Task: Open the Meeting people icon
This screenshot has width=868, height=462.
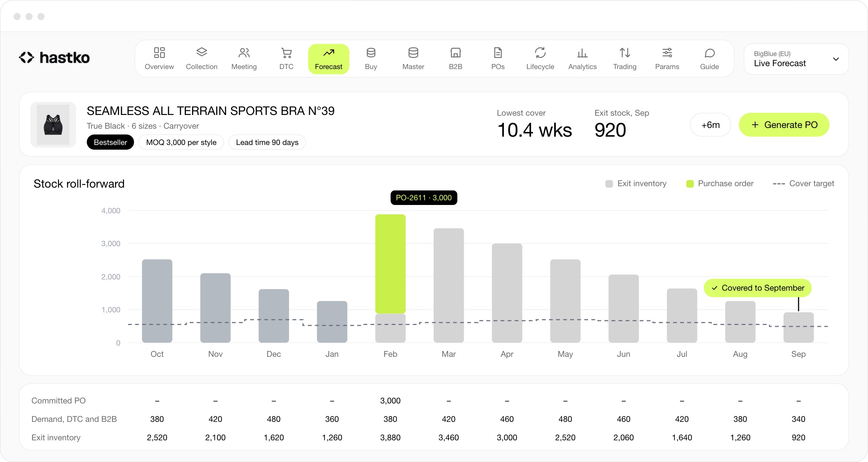Action: click(x=244, y=53)
